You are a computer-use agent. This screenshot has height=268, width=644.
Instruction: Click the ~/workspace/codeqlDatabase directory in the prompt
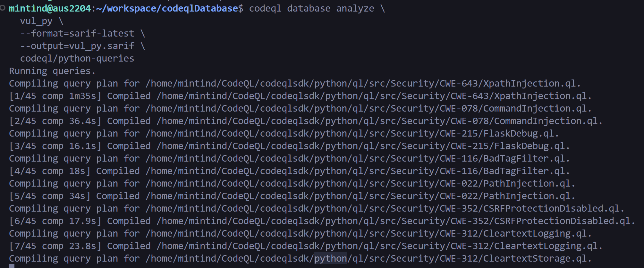coord(167,8)
